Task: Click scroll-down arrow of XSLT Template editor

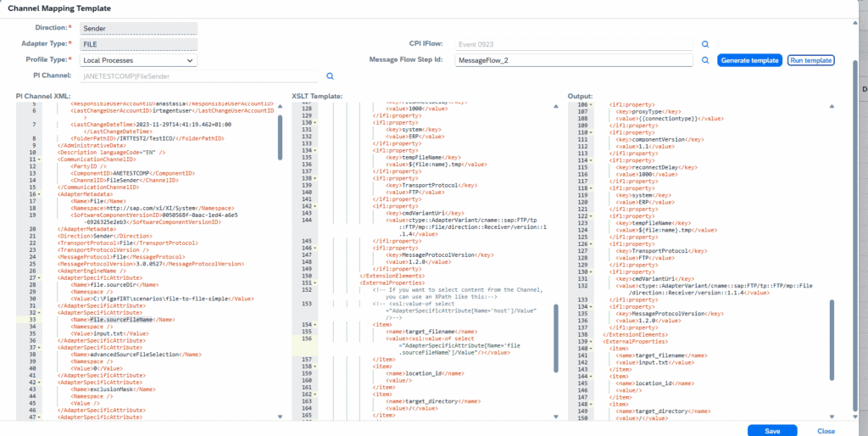Action: point(556,416)
